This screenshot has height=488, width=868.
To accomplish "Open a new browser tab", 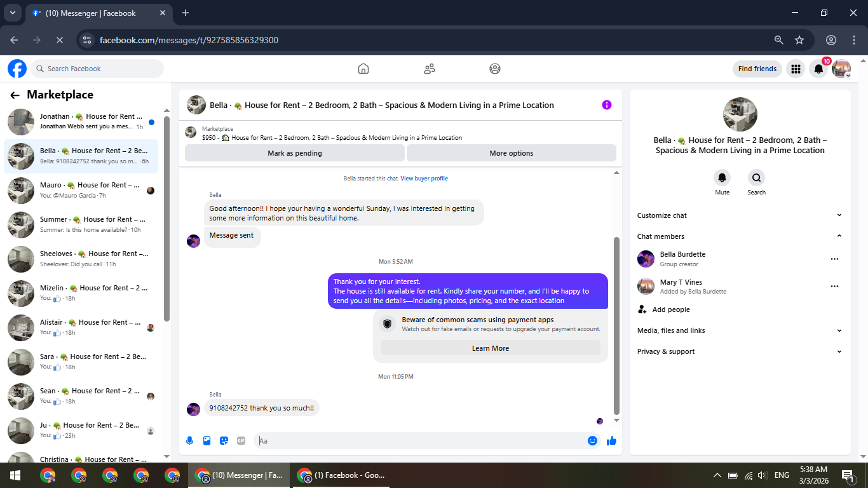I will [186, 13].
